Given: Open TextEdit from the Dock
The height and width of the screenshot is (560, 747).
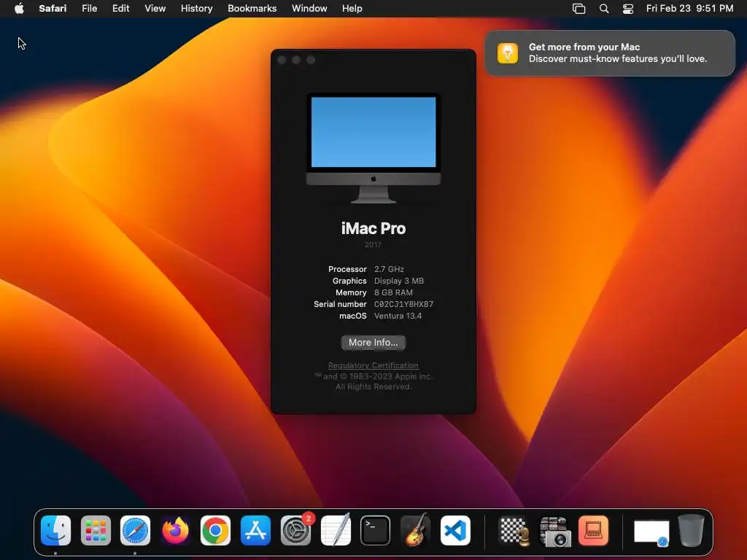Looking at the screenshot, I should click(336, 529).
